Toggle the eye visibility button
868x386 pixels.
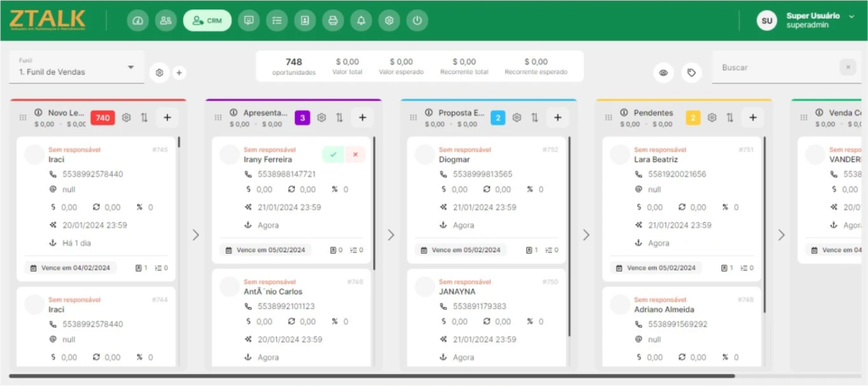pos(663,73)
